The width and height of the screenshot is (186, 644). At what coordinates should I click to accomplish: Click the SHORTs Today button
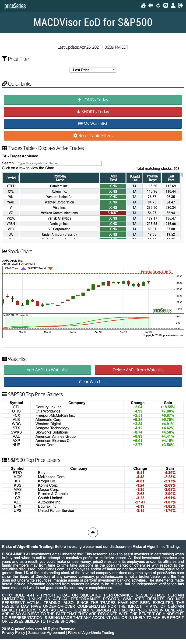93,112
